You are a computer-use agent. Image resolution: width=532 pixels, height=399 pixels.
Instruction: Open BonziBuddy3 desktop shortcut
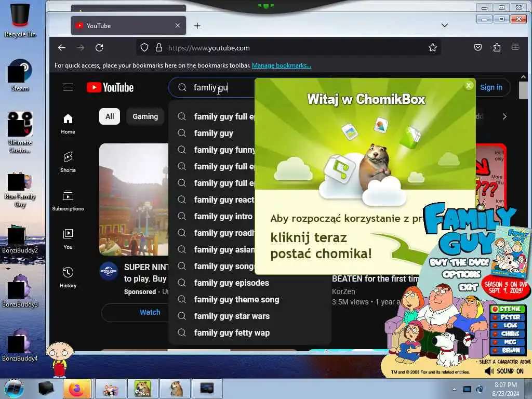[20, 291]
